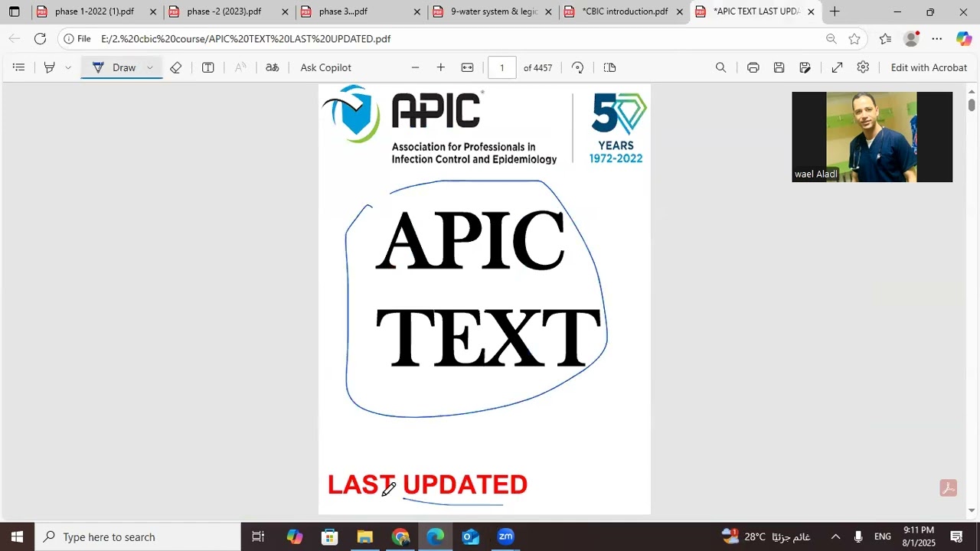The image size is (980, 551).
Task: Add this page to favorites star icon
Action: (x=854, y=38)
